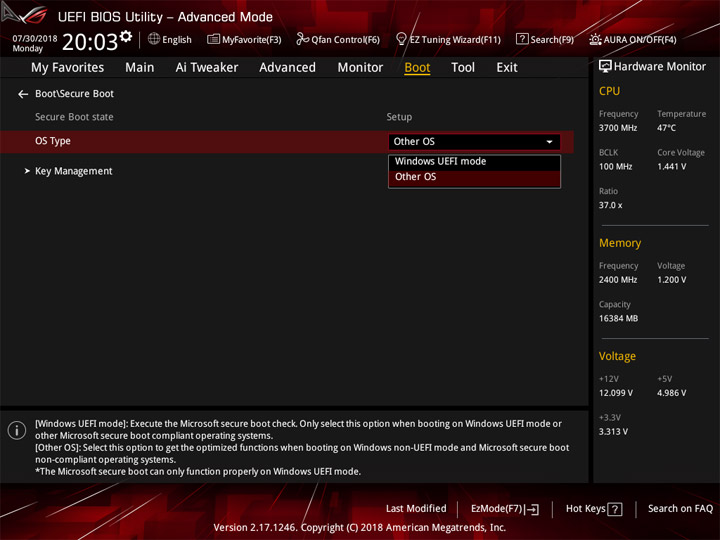This screenshot has height=540, width=720.
Task: Click the Search question mark icon
Action: (x=522, y=39)
